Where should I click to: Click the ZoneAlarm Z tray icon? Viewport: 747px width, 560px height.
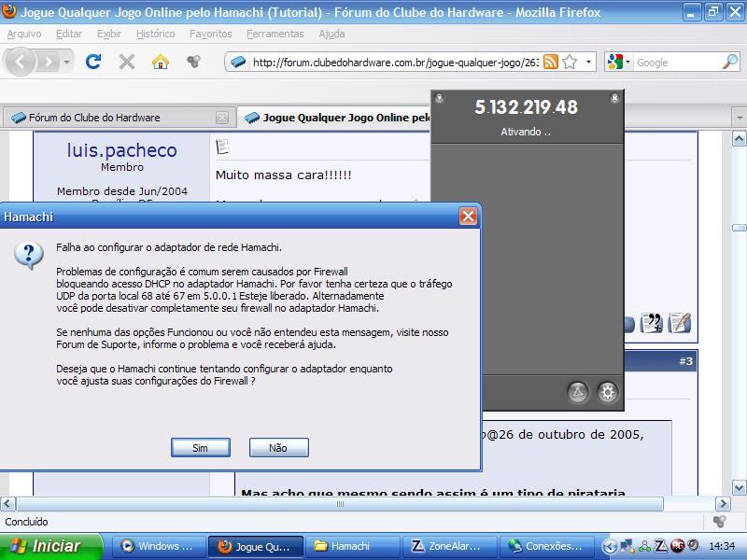(661, 546)
